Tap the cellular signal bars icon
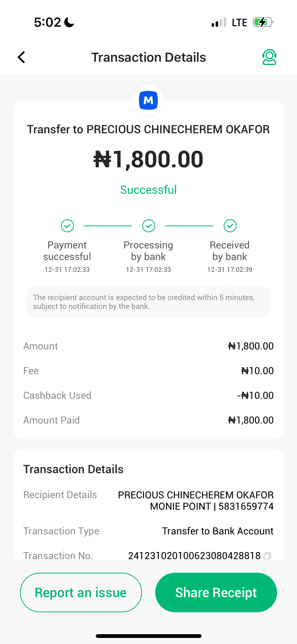 (x=219, y=22)
